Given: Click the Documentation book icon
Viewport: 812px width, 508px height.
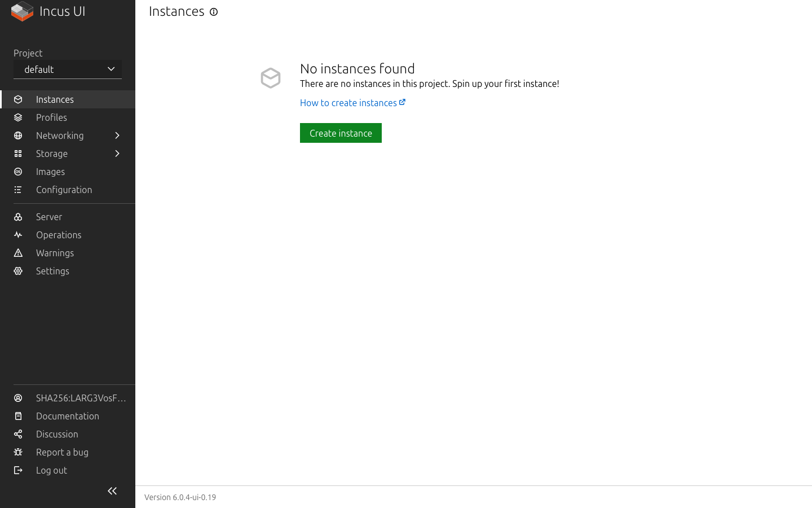Looking at the screenshot, I should pos(18,416).
